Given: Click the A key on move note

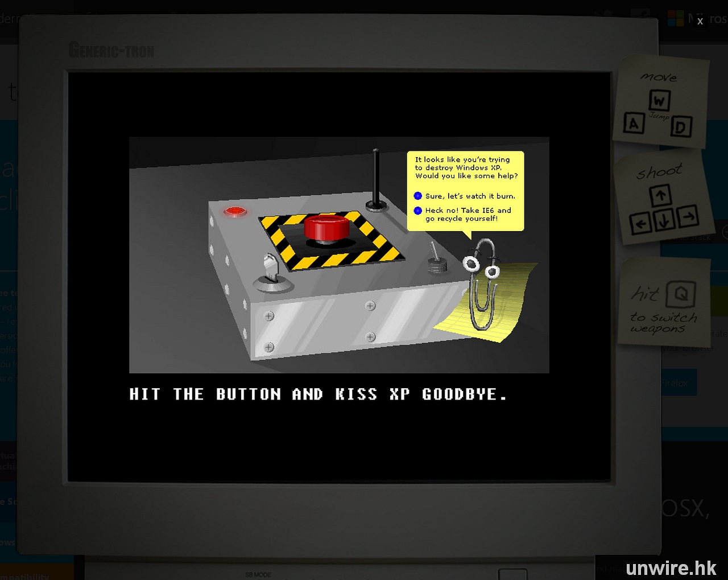Looking at the screenshot, I should click(634, 123).
